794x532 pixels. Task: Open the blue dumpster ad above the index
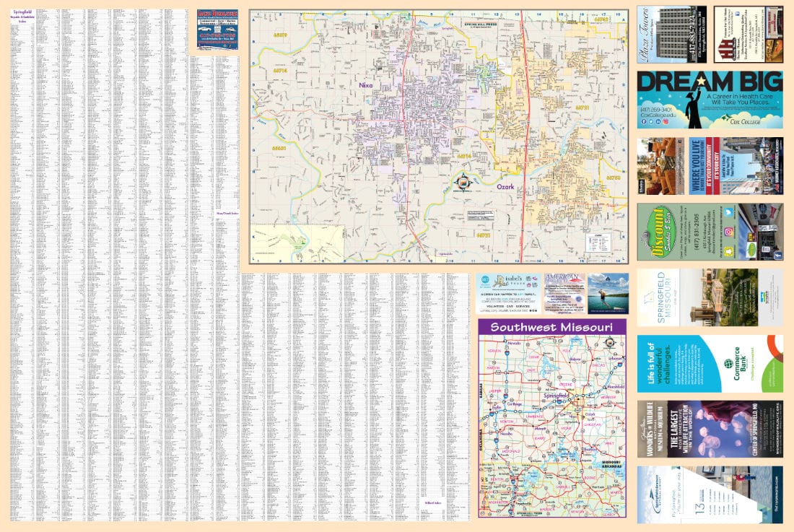(x=218, y=30)
